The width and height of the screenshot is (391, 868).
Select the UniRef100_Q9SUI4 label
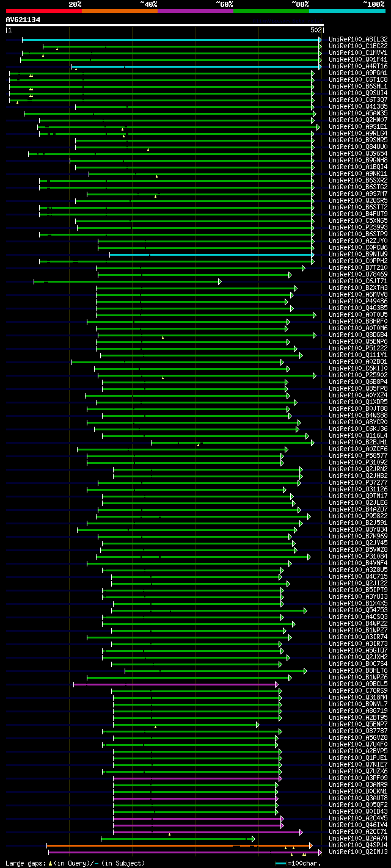point(358,93)
